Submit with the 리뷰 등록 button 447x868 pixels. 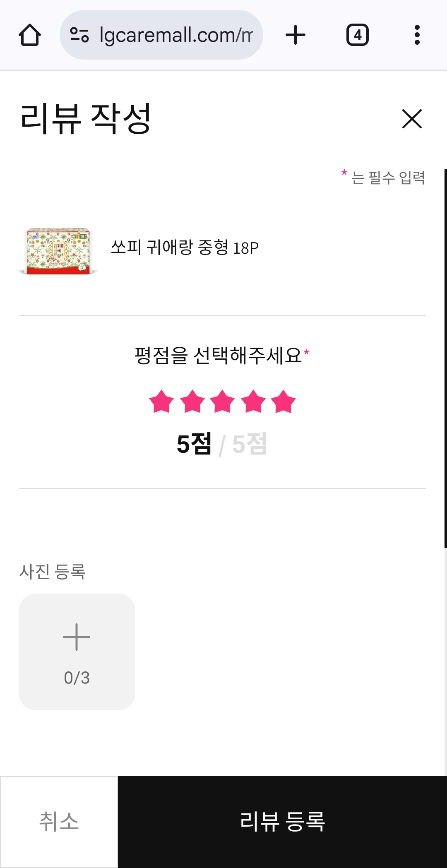tap(282, 822)
